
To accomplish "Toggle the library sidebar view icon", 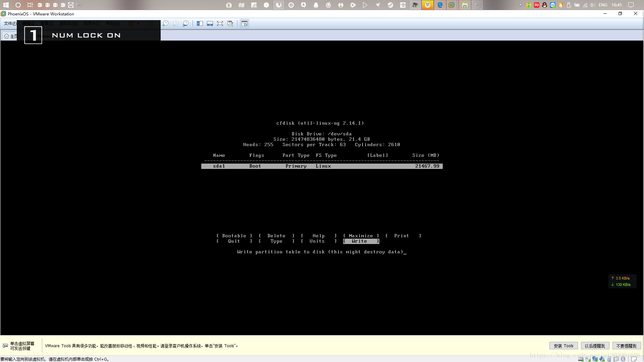I will [200, 23].
